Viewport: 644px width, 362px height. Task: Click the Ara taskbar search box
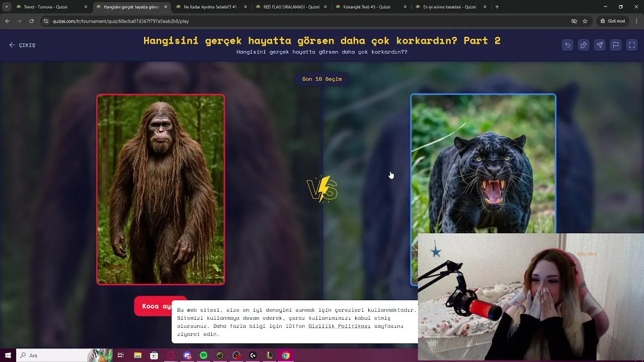(64, 355)
